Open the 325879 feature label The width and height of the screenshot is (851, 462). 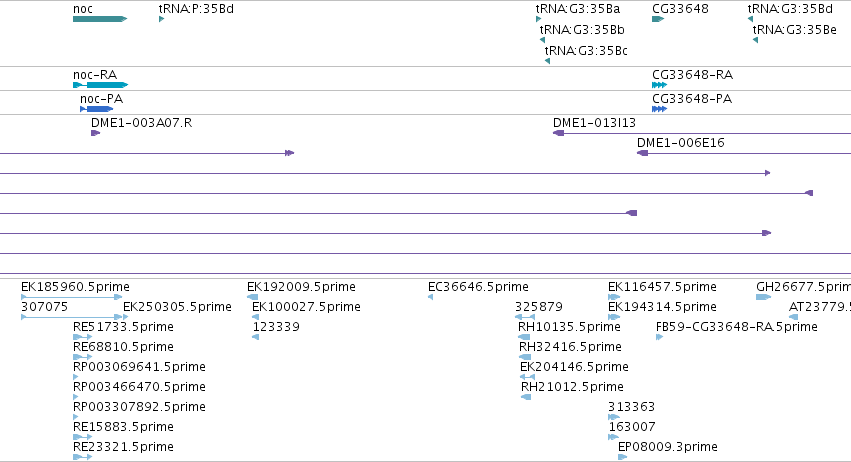click(538, 307)
